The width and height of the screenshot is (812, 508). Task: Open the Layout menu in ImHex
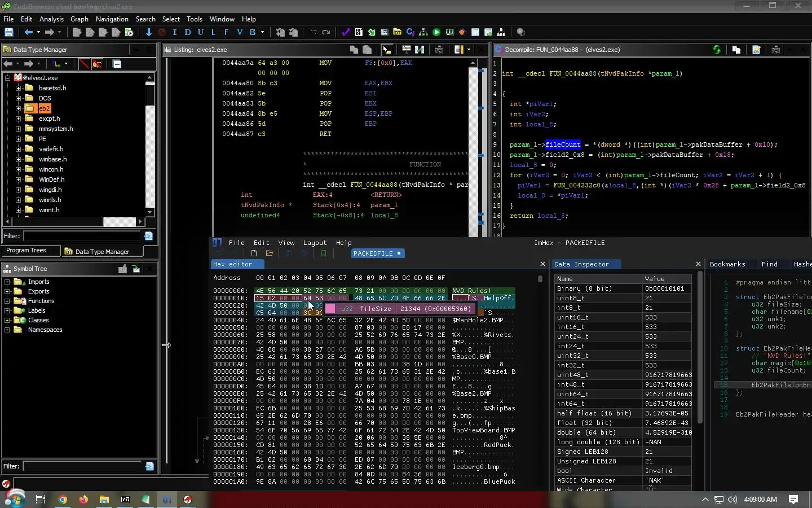coord(315,243)
